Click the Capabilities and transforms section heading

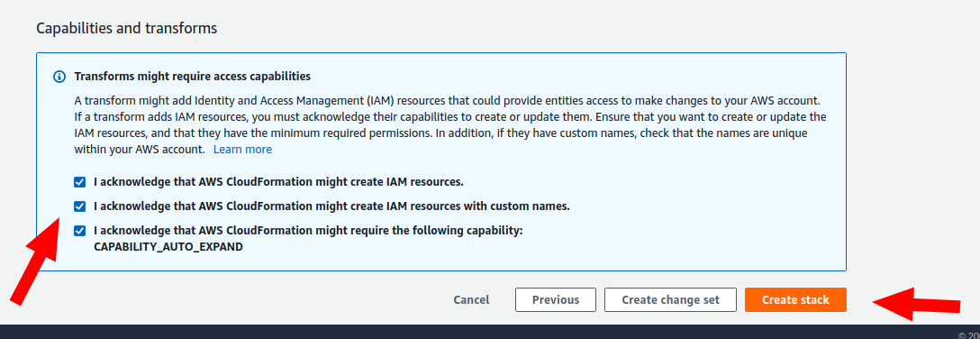point(127,28)
